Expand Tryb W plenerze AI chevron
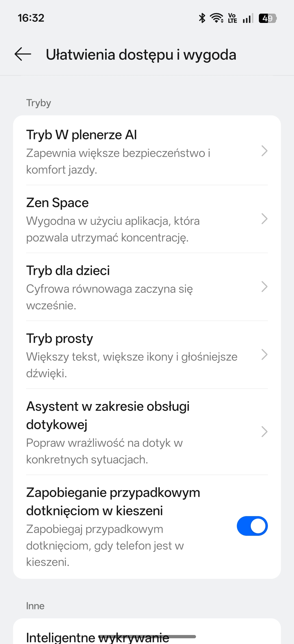The image size is (294, 644). click(x=264, y=151)
